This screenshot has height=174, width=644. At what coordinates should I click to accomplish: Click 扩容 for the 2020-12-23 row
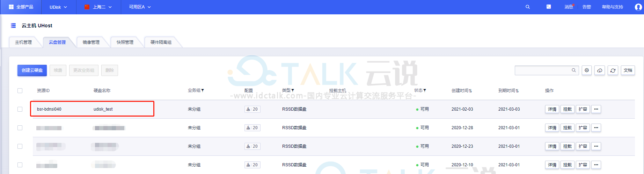pyautogui.click(x=583, y=146)
